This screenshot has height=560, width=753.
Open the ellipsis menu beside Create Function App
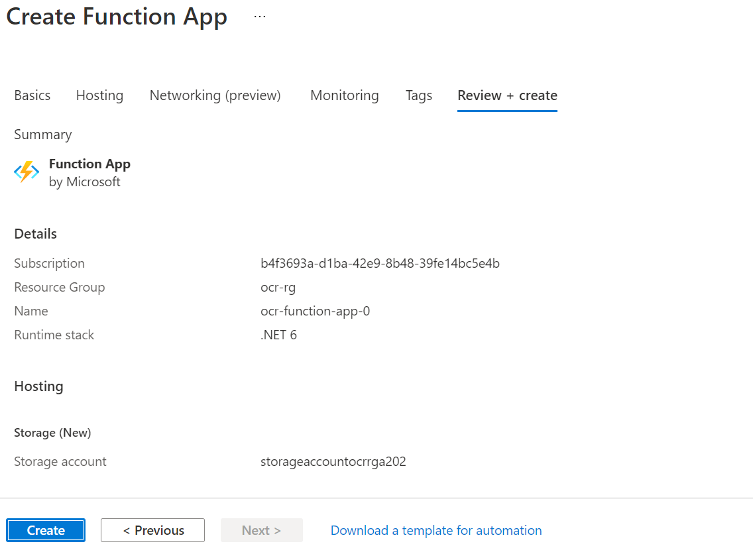[260, 17]
